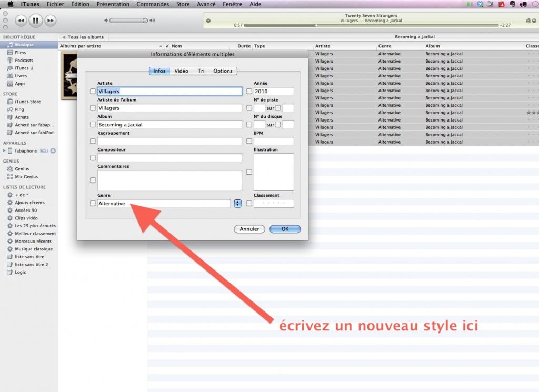Click the Année text field
The width and height of the screenshot is (539, 392).
[x=274, y=92]
